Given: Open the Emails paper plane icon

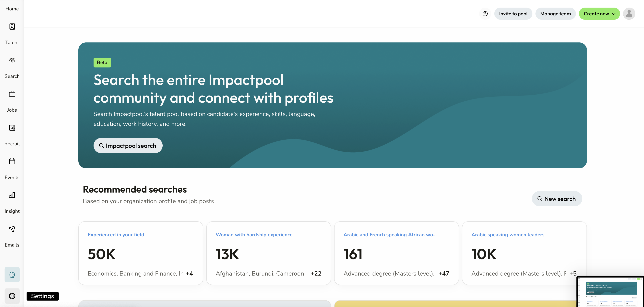Looking at the screenshot, I should pyautogui.click(x=12, y=229).
